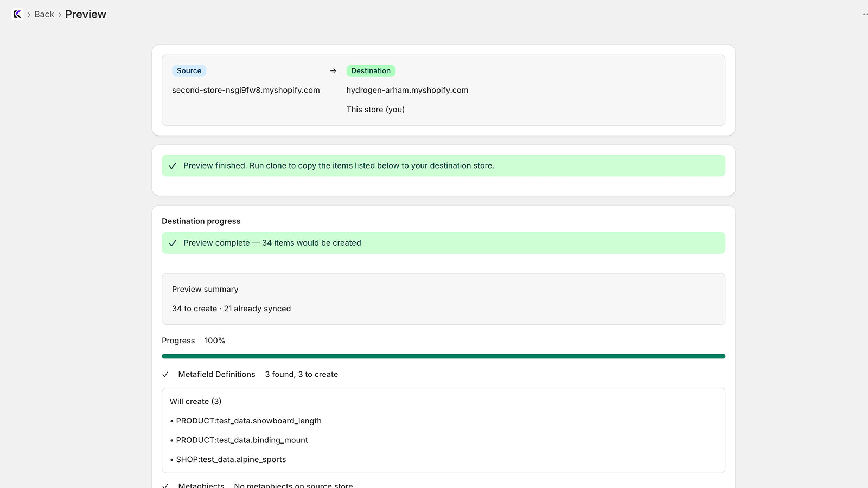The image size is (868, 488).
Task: Click the 100% progress value
Action: 215,341
